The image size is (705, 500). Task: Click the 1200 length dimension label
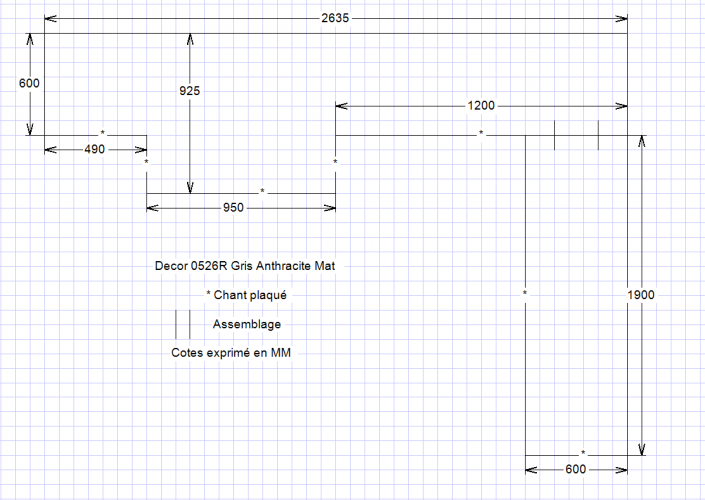click(x=481, y=106)
